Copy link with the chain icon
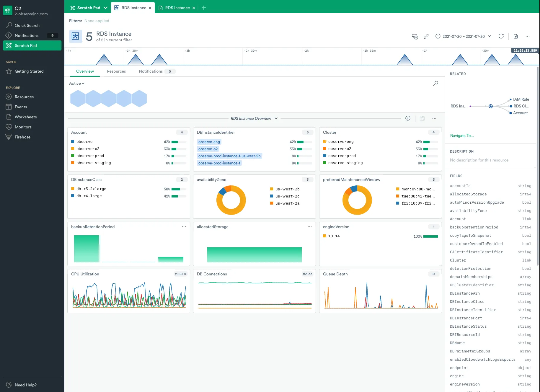 (426, 36)
